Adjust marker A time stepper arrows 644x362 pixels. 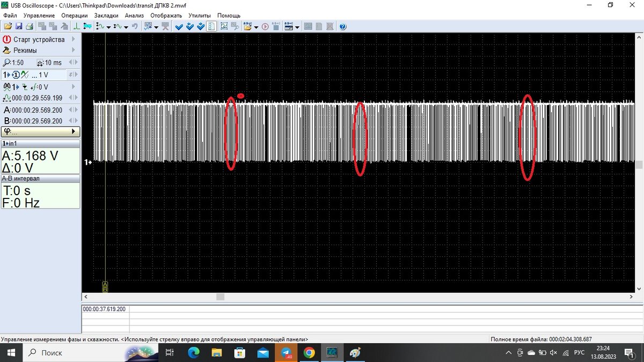73,110
